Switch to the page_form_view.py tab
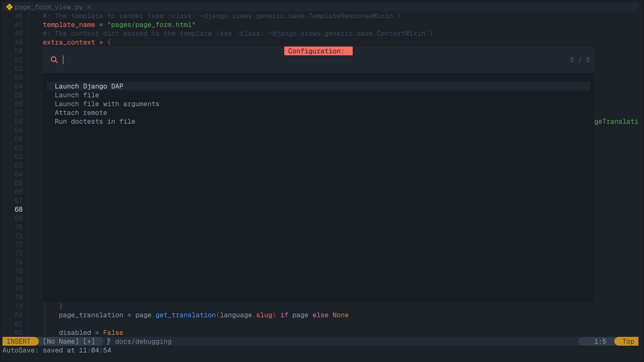Image resolution: width=644 pixels, height=362 pixels. (x=49, y=7)
